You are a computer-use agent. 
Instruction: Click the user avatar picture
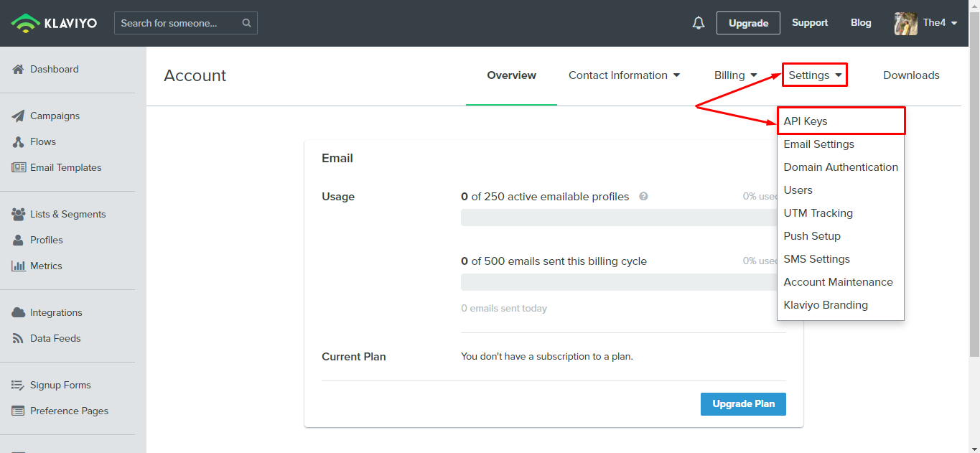tap(906, 23)
